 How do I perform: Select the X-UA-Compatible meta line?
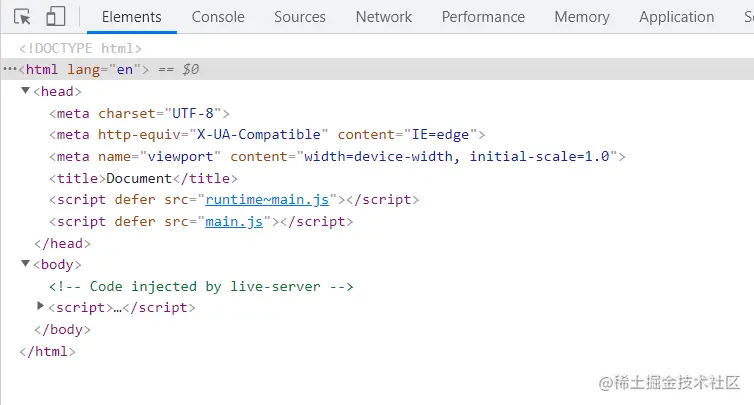[x=267, y=135]
